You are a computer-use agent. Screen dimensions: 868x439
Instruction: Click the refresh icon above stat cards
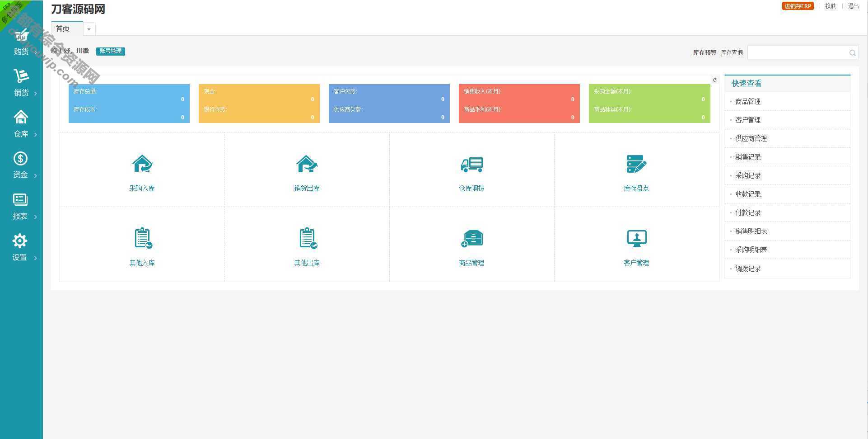(x=714, y=80)
